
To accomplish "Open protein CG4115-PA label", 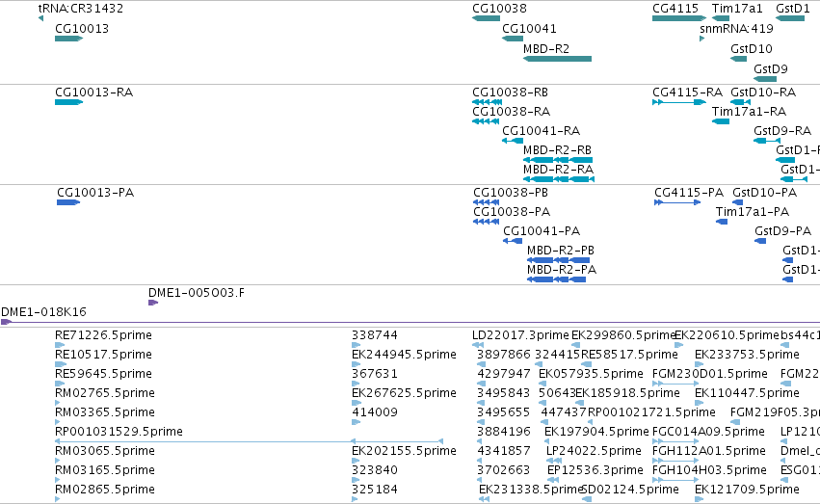I will click(689, 193).
